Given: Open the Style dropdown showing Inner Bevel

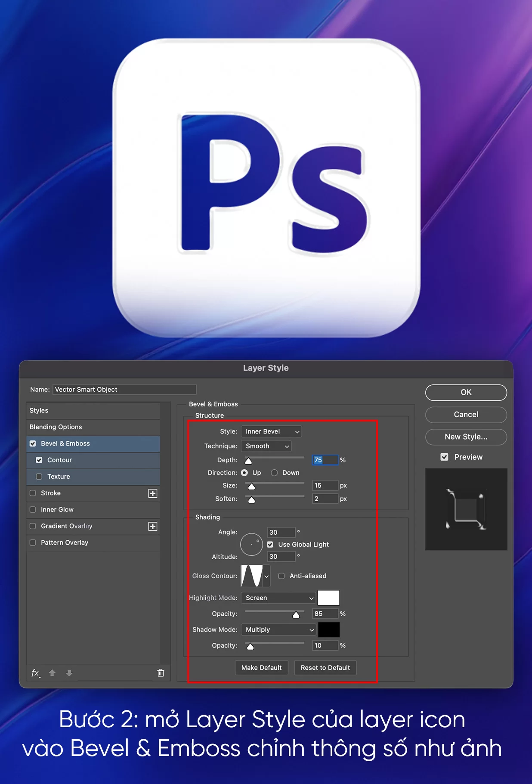Looking at the screenshot, I should tap(271, 431).
